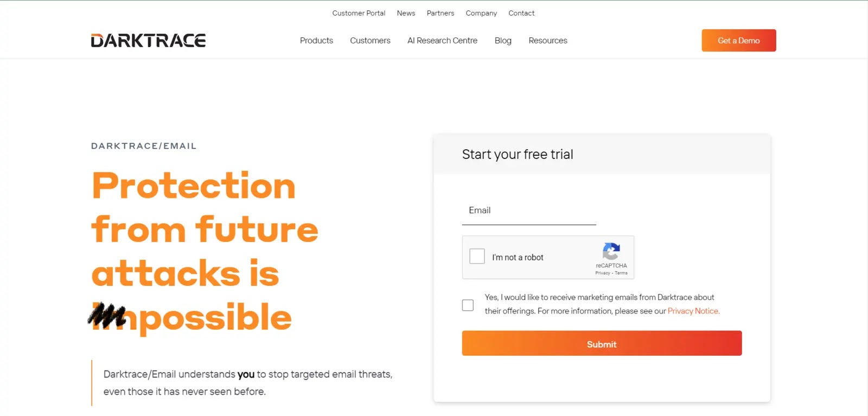Go to the Customers page
This screenshot has width=868, height=416.
tap(370, 41)
